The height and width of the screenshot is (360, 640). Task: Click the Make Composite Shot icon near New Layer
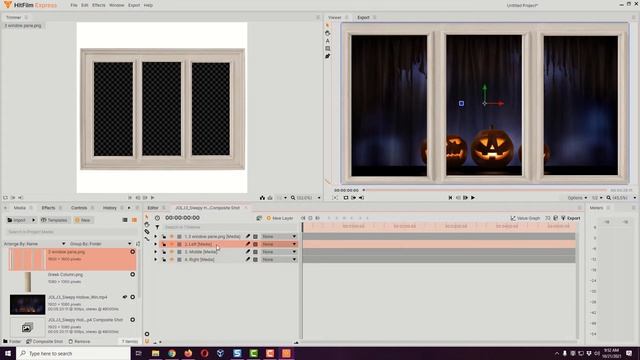(x=259, y=218)
